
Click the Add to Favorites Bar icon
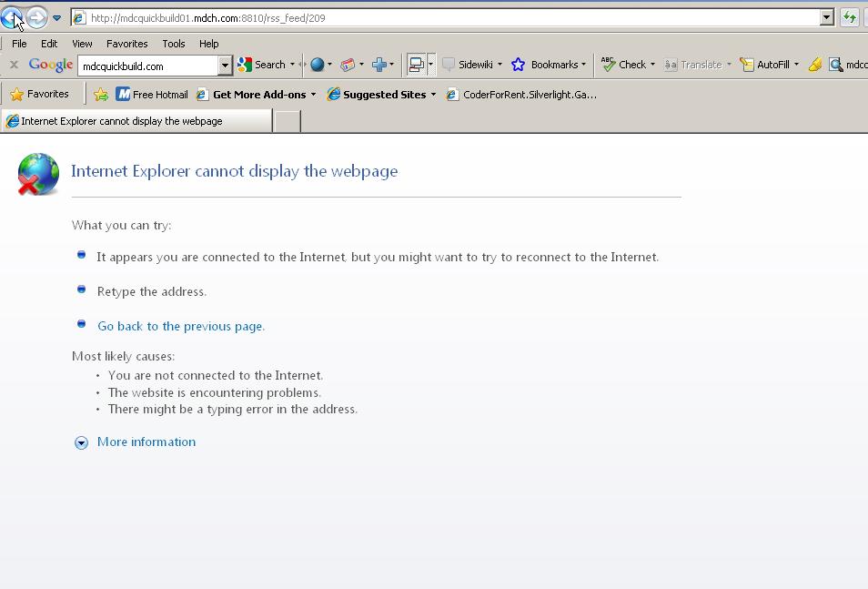[101, 94]
